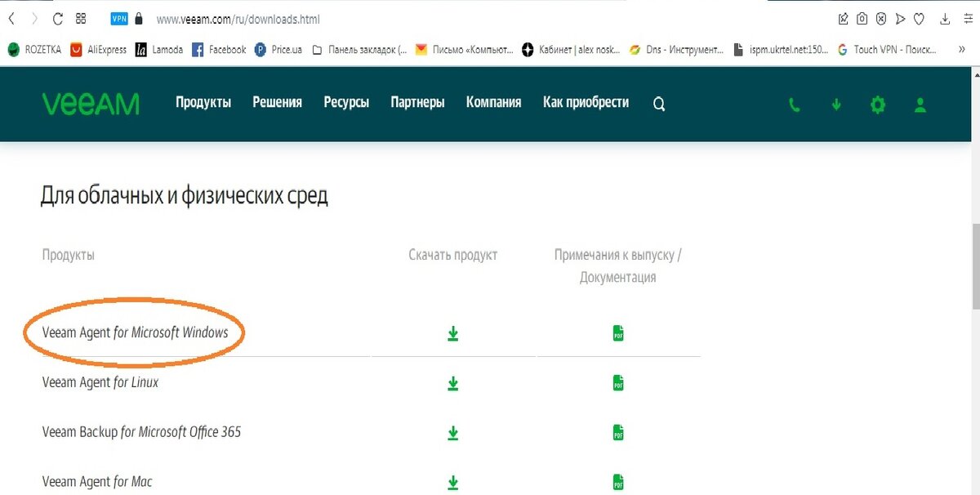Show more bookmarks with the chevron
This screenshot has height=495, width=980.
(x=960, y=50)
